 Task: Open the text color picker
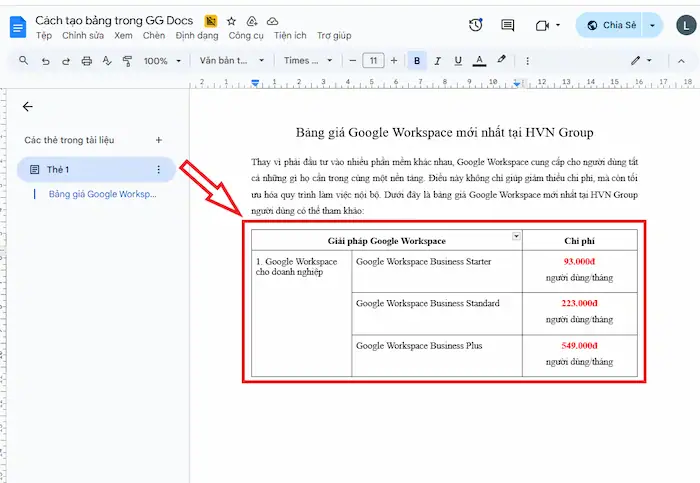coord(480,61)
